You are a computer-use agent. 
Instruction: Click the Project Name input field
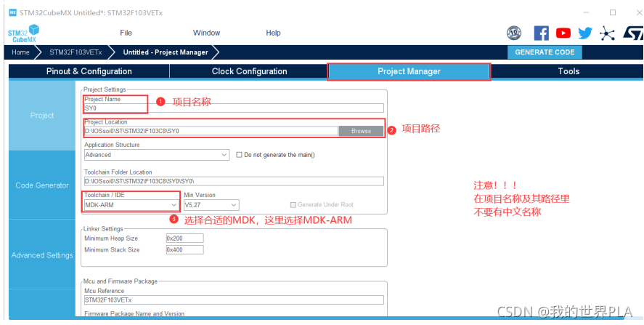(234, 108)
